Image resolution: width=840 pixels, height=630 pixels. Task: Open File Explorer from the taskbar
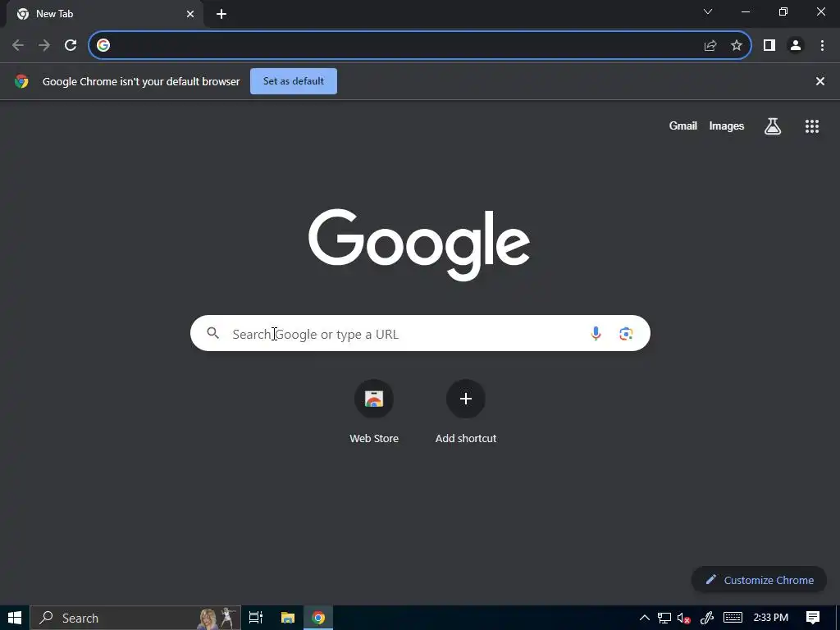click(288, 618)
